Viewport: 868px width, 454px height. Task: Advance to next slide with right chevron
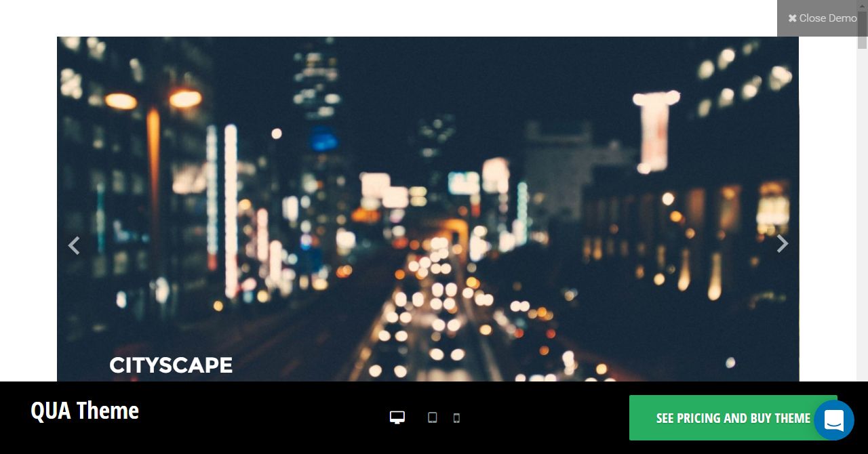pos(782,243)
